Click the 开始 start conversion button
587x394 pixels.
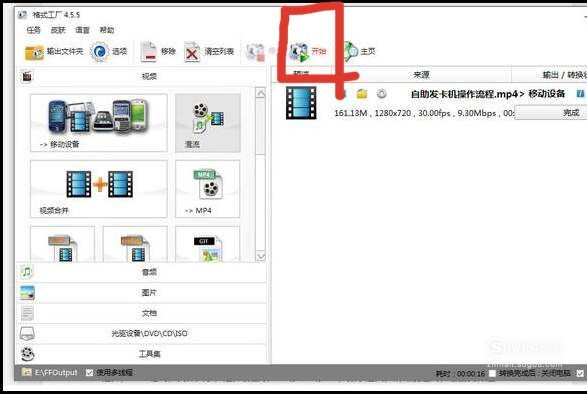point(308,52)
